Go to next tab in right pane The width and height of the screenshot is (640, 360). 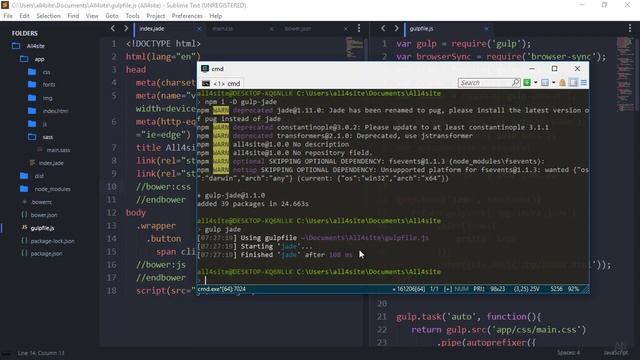click(396, 28)
